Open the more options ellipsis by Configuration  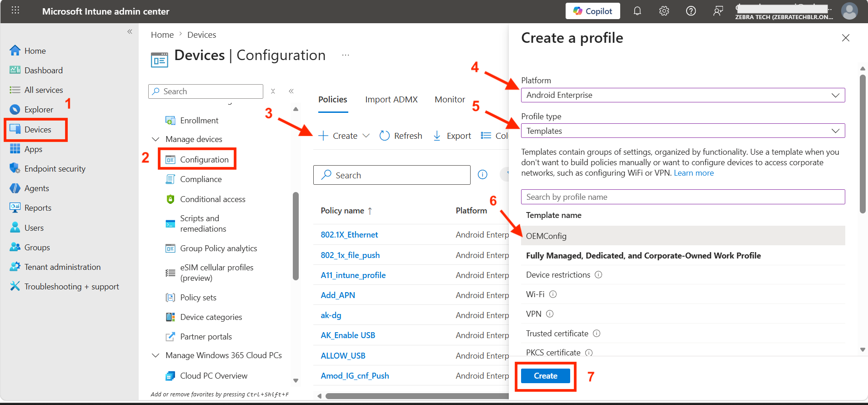pyautogui.click(x=346, y=55)
